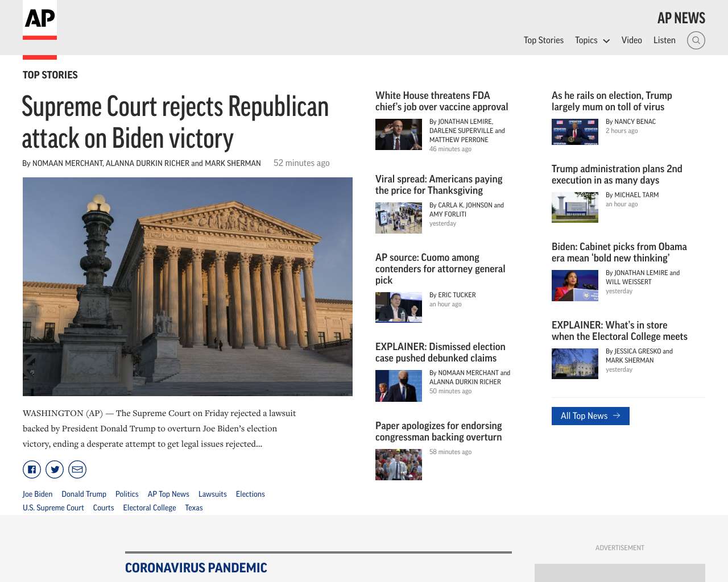
Task: Click the '58 minutes ago' timestamp
Action: (450, 452)
